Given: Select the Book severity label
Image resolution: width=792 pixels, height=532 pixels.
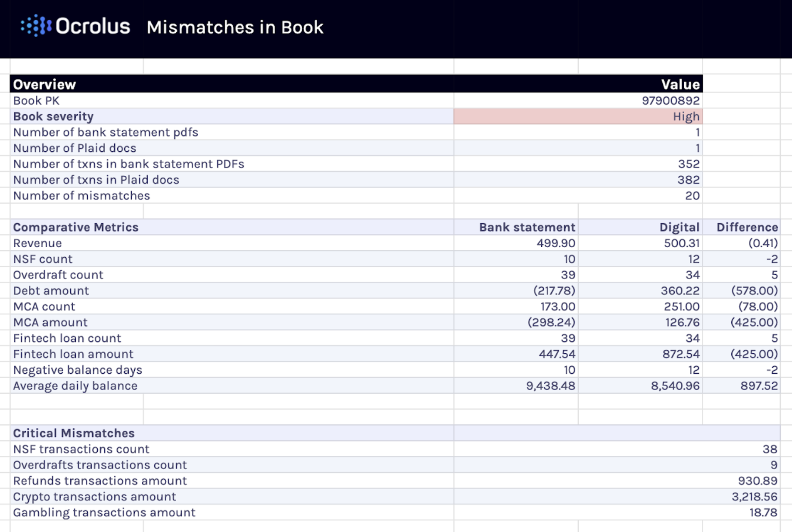Looking at the screenshot, I should pos(53,116).
